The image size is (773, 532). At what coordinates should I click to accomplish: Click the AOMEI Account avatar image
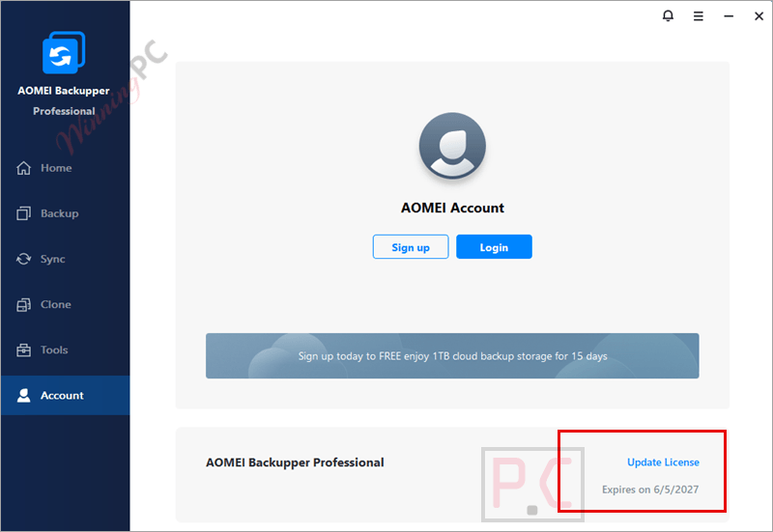(x=452, y=146)
